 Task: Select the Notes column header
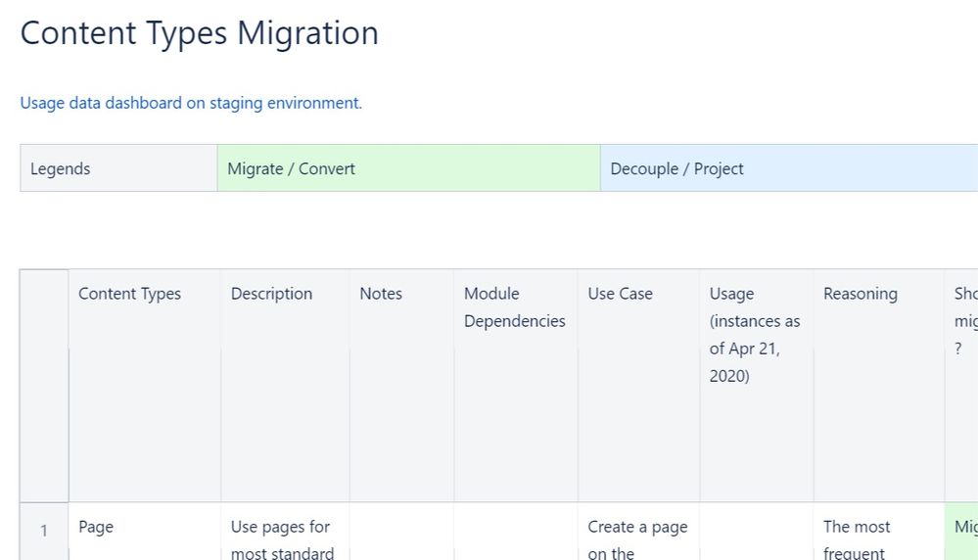click(401, 386)
